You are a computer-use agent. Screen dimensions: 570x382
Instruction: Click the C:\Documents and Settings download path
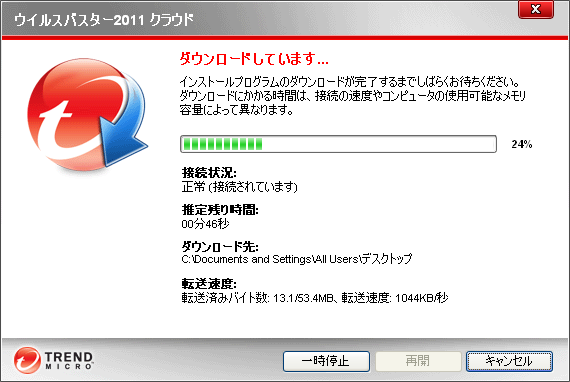(297, 259)
